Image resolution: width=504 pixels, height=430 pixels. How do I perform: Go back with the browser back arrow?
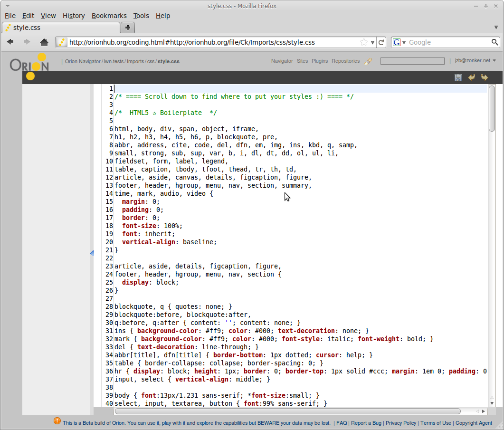tap(10, 42)
